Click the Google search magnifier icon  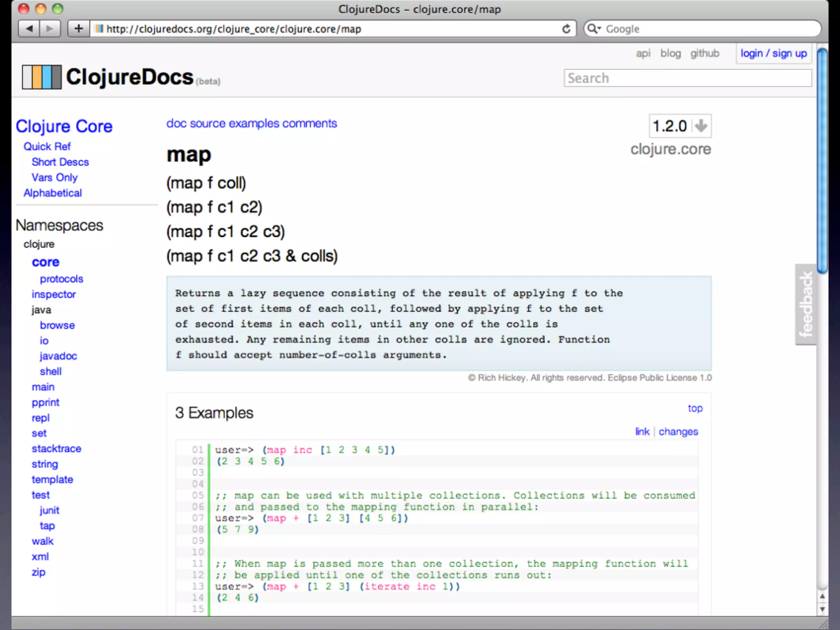(x=593, y=29)
